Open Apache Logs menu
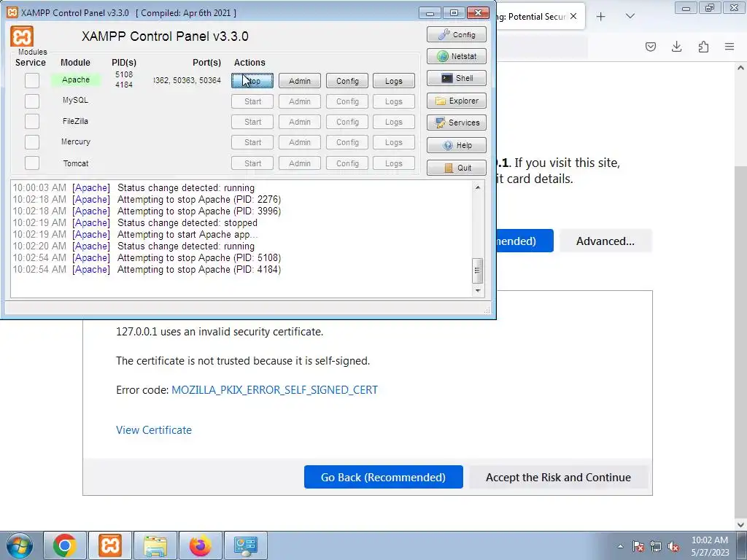 [393, 81]
